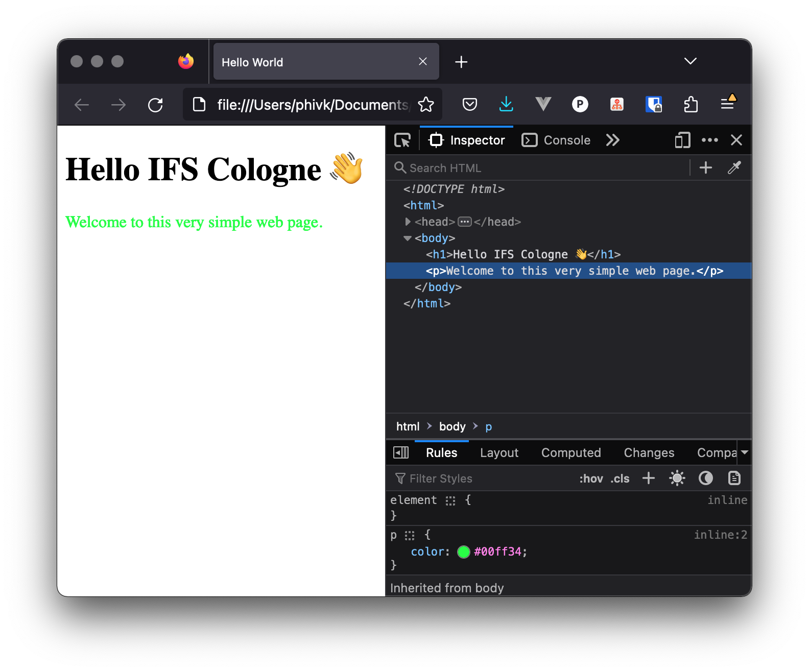Select the Compatibility sidebar tab
Screen dimensions: 809x672
pos(716,453)
